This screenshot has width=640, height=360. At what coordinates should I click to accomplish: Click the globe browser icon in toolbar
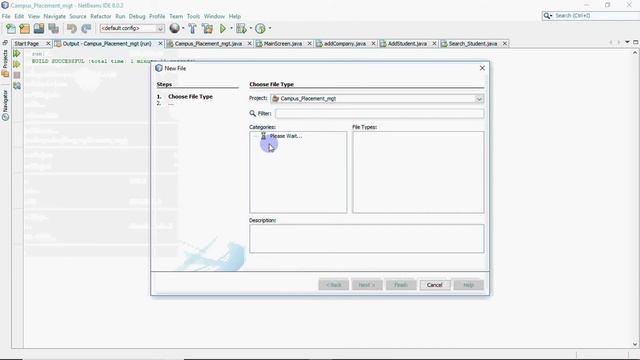click(x=174, y=28)
